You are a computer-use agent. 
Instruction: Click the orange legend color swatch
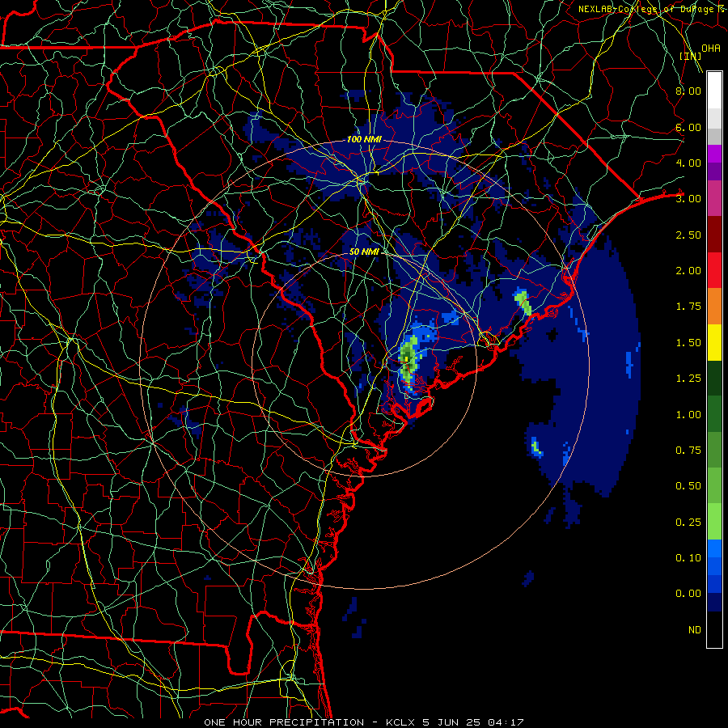tap(714, 307)
